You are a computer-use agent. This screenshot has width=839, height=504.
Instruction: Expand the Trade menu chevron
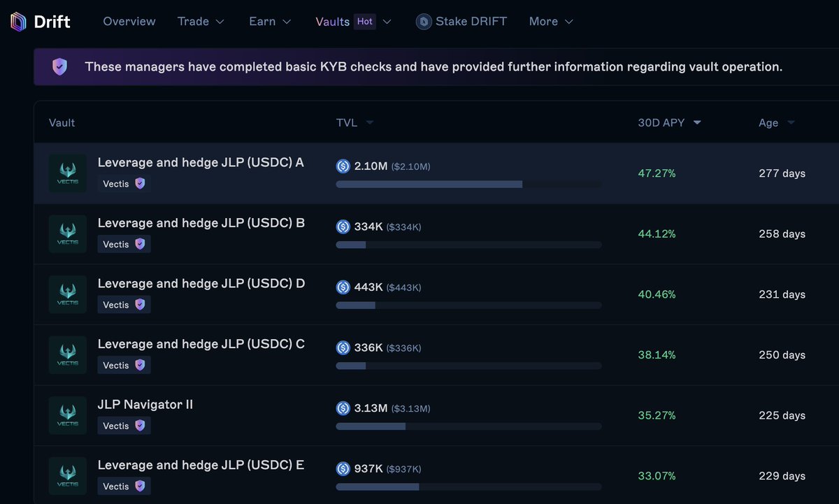click(220, 22)
